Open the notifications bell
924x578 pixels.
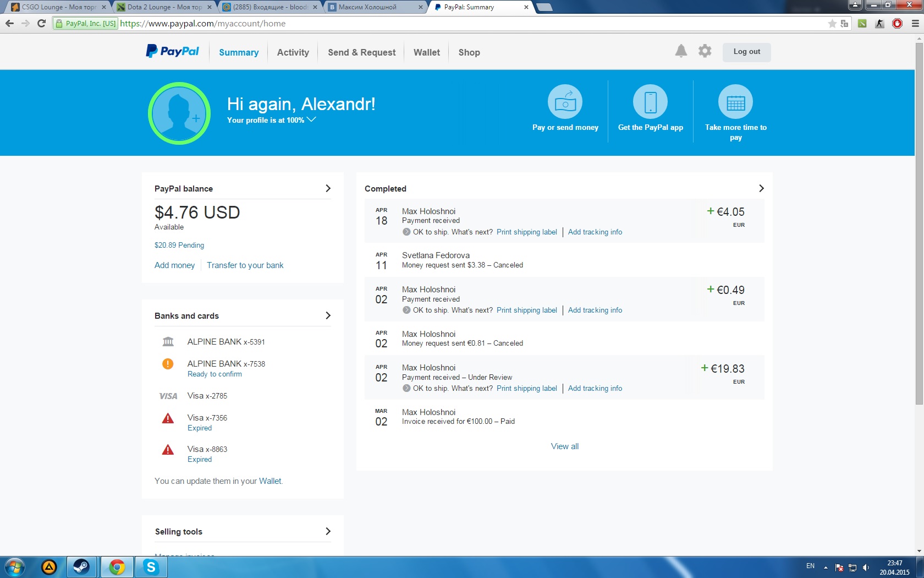pyautogui.click(x=681, y=51)
